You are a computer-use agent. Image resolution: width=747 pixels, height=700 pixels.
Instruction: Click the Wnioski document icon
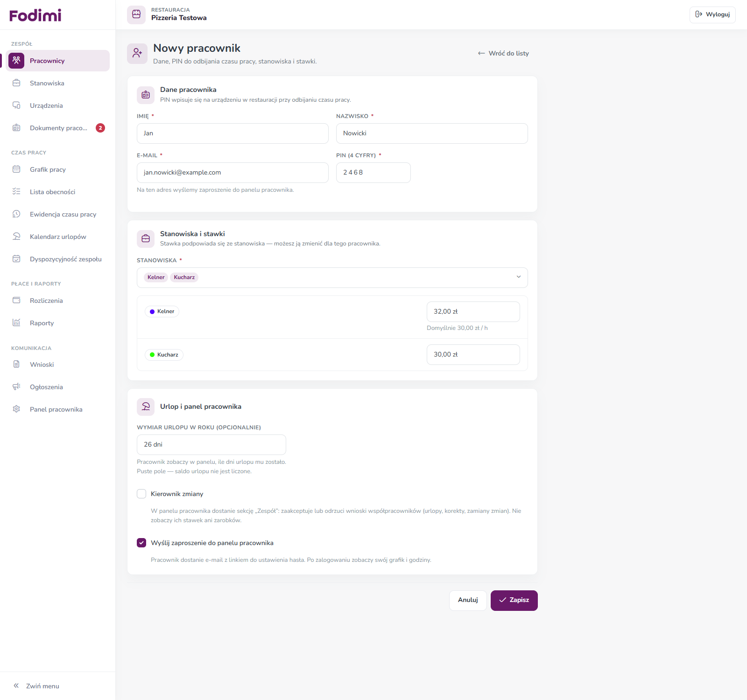pyautogui.click(x=16, y=364)
